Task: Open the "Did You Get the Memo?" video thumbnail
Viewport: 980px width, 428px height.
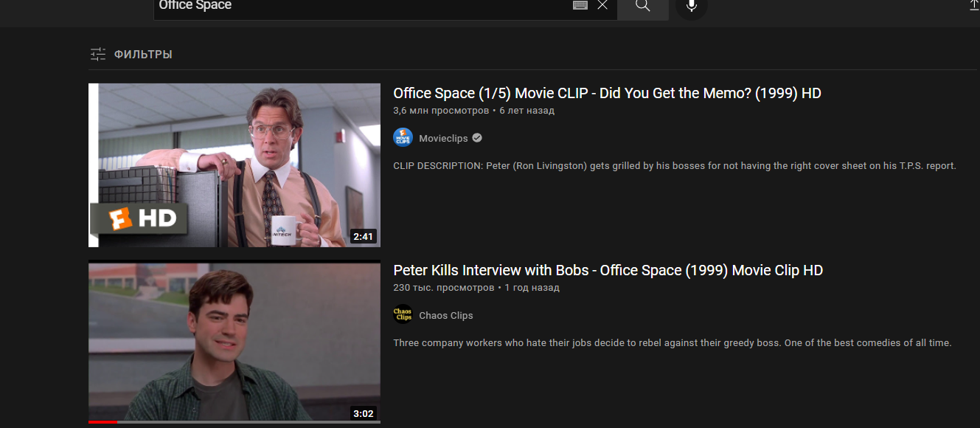Action: (x=234, y=165)
